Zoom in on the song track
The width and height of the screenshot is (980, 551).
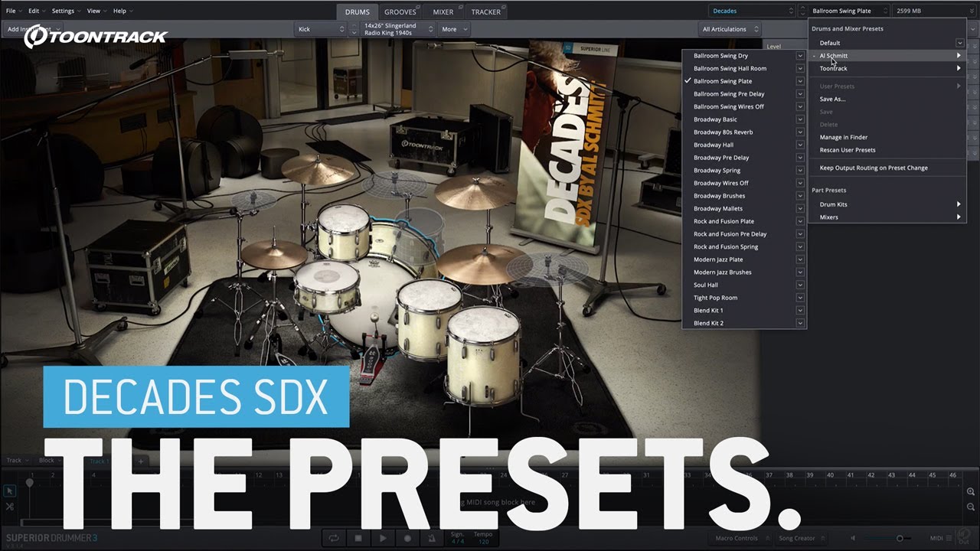(x=971, y=491)
